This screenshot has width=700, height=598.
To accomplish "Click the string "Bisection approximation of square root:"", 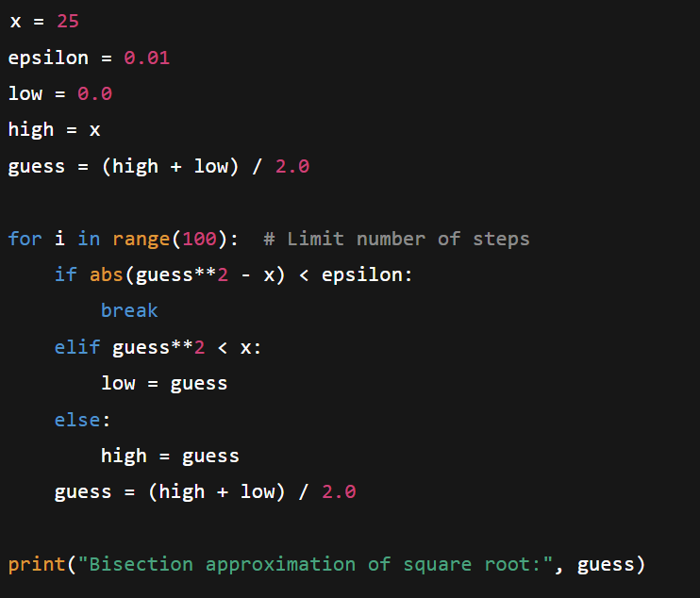I will pos(316,565).
